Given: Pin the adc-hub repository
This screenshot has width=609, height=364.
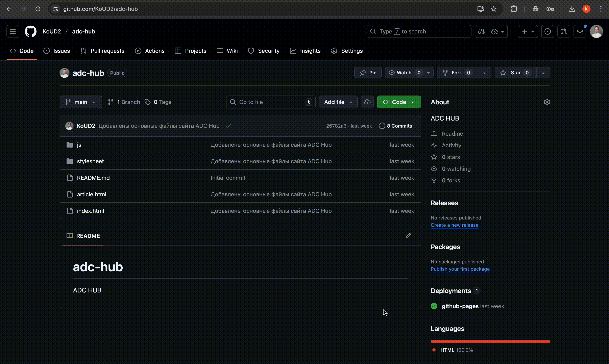Looking at the screenshot, I should click(x=368, y=73).
